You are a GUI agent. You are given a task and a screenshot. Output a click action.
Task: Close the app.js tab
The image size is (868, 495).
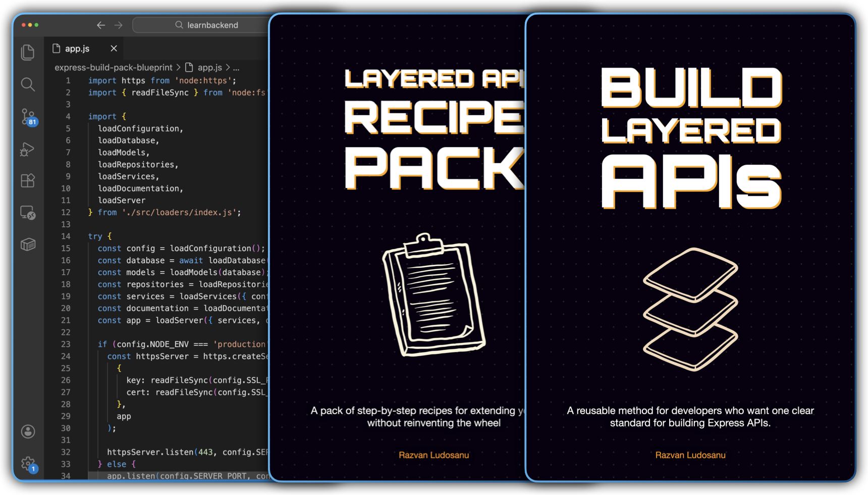coord(114,48)
